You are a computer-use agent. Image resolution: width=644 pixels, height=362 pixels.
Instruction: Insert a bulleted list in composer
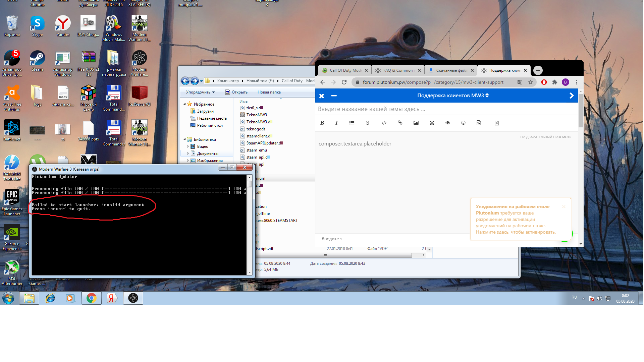pyautogui.click(x=352, y=123)
